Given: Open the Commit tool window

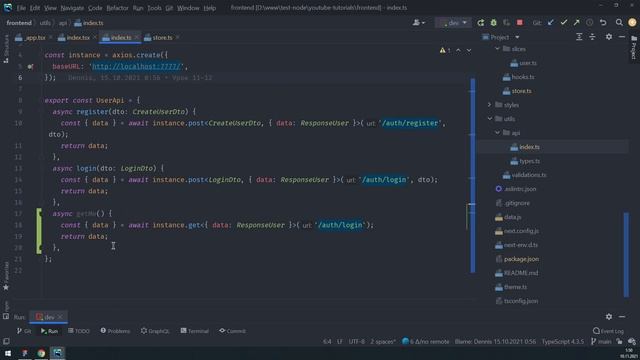Looking at the screenshot, I should click(x=232, y=331).
